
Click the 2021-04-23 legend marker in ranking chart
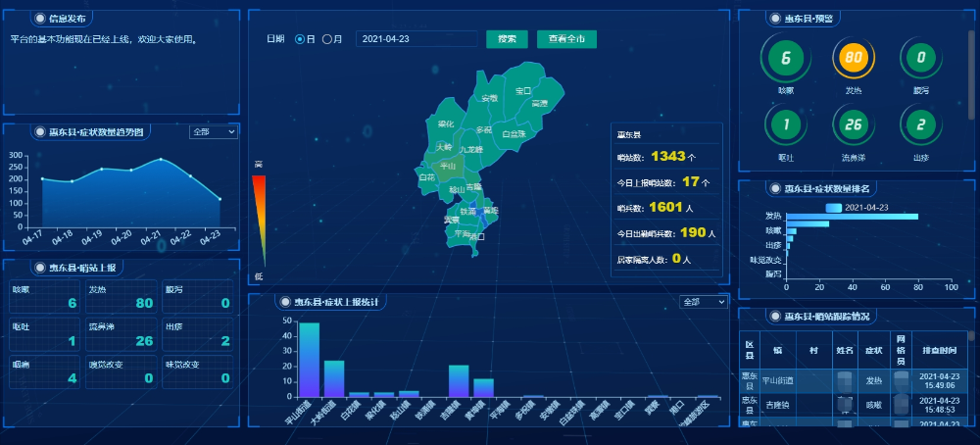click(x=834, y=207)
